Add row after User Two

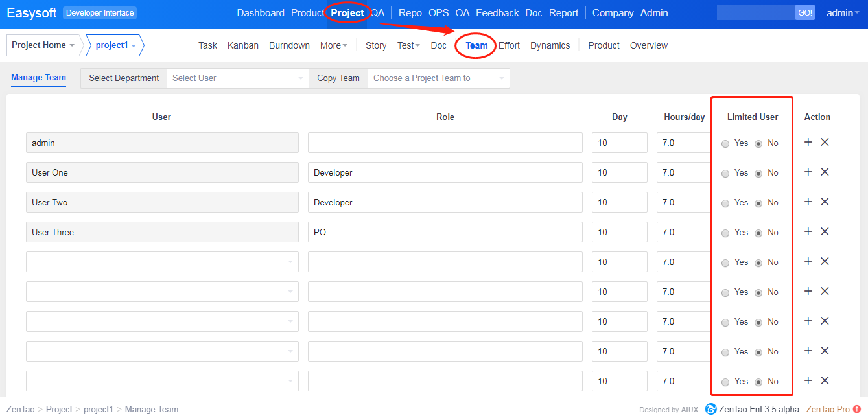click(x=808, y=202)
